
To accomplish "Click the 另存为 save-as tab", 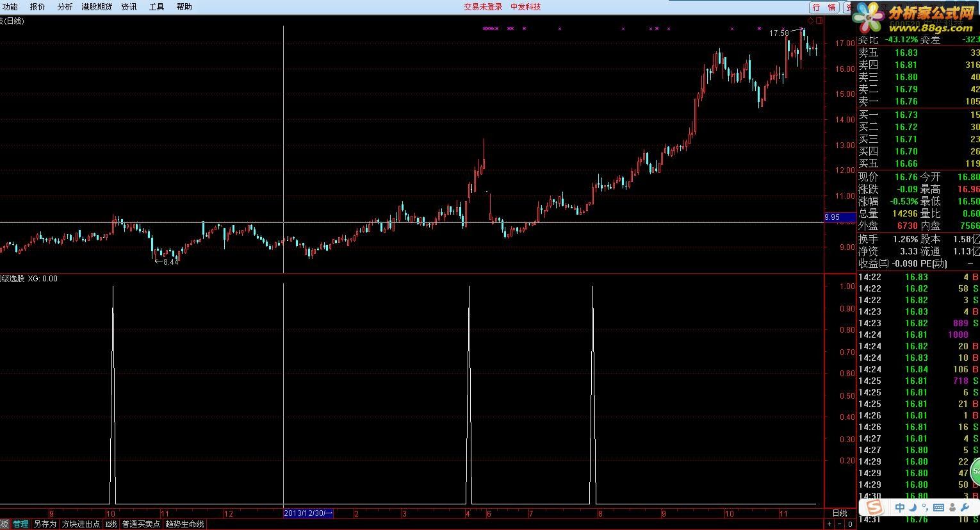I will click(x=45, y=524).
